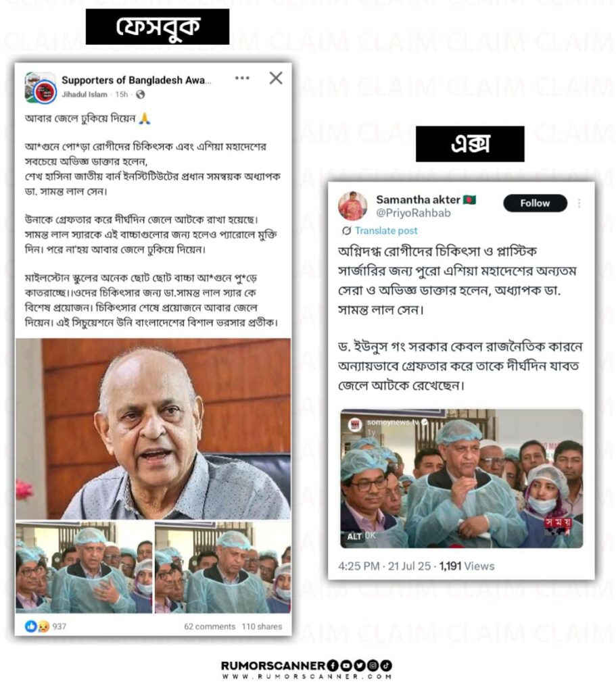Open the bottom-left press briefing thumbnail

[x=84, y=568]
